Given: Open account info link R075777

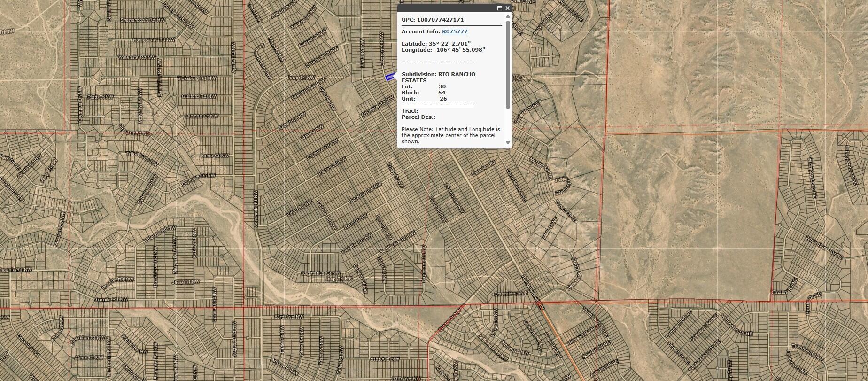Looking at the screenshot, I should (x=455, y=31).
